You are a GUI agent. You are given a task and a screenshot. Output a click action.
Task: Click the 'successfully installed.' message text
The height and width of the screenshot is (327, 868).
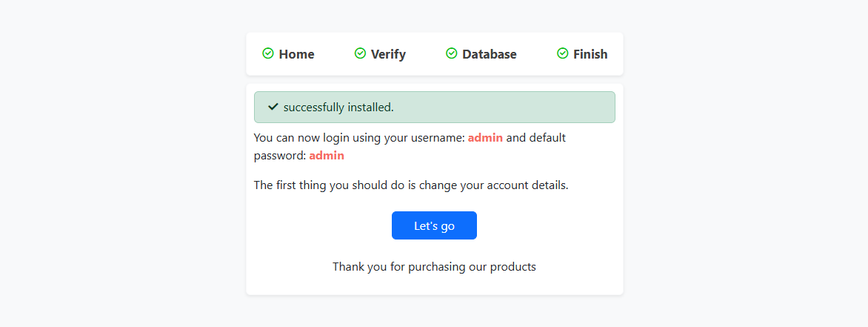click(338, 108)
